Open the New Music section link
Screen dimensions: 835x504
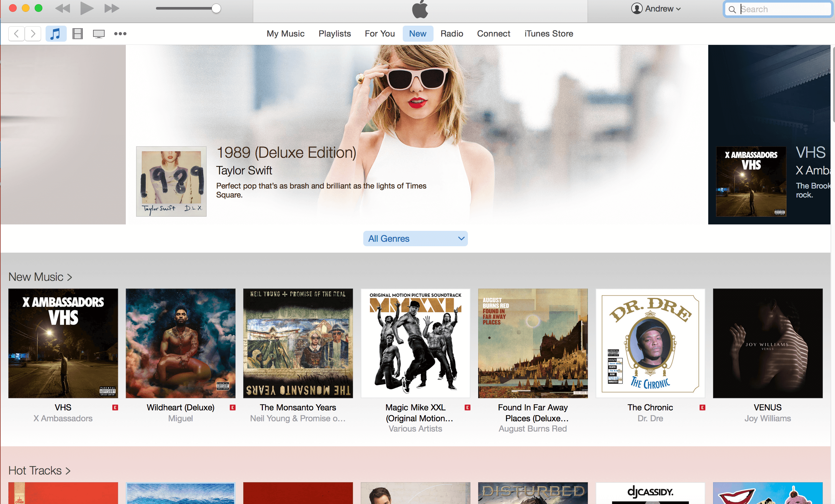coord(40,277)
